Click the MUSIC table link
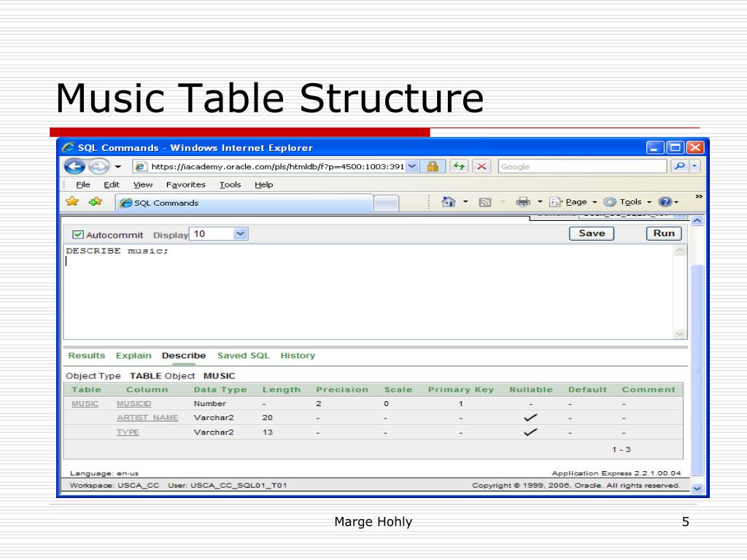The height and width of the screenshot is (560, 747). tap(85, 404)
